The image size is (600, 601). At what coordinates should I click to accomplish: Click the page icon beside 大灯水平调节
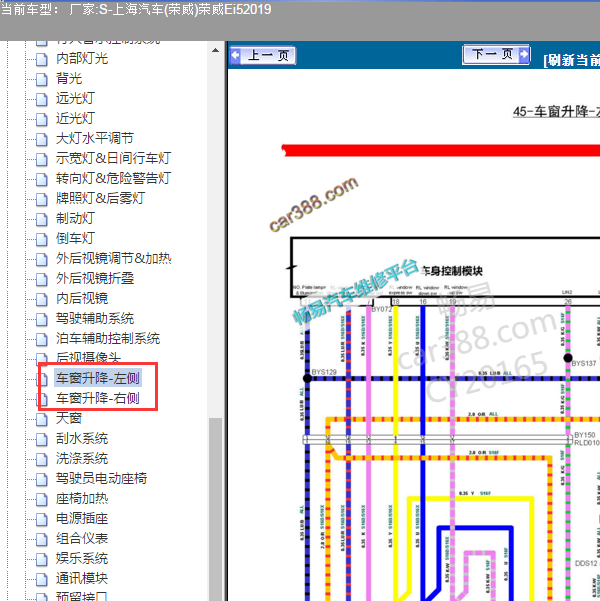point(42,139)
